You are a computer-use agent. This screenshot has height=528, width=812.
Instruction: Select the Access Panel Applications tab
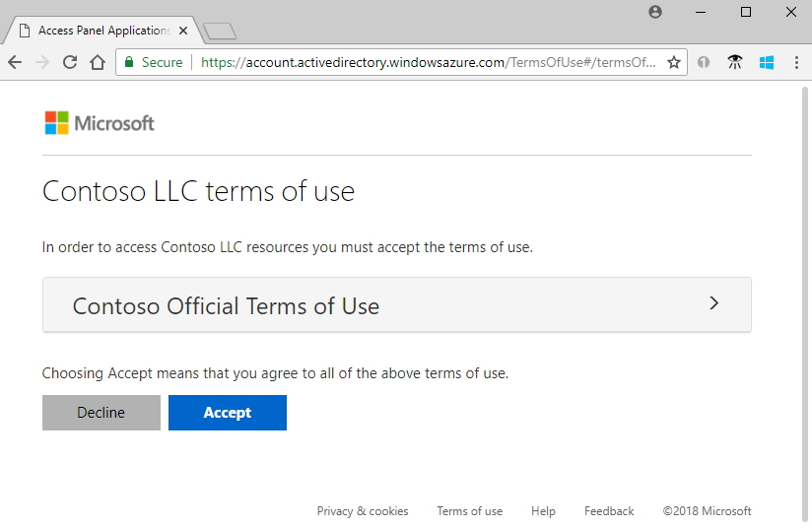point(103,32)
